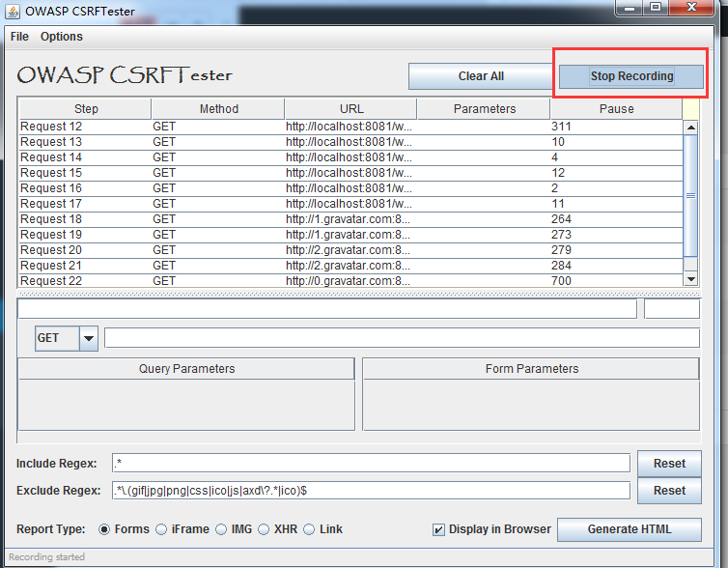This screenshot has height=568, width=728.
Task: Select the Request 12 row
Action: (350, 127)
